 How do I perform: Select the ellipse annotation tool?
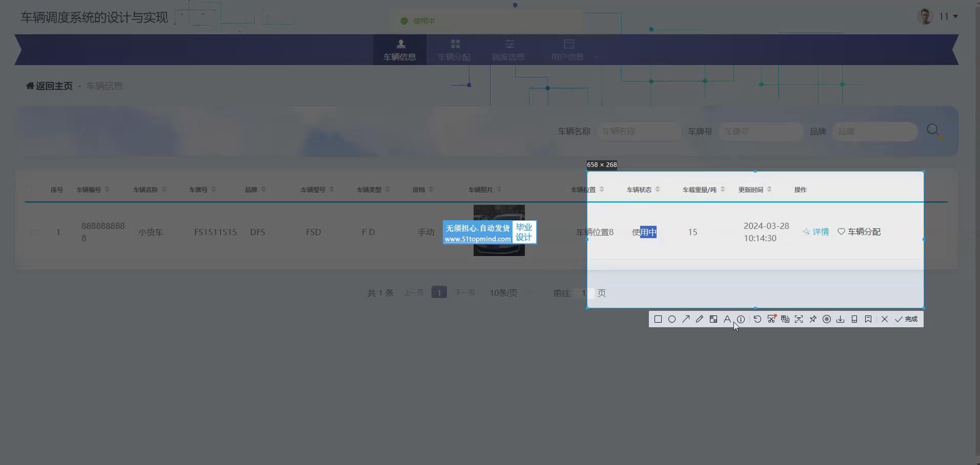[x=672, y=319]
